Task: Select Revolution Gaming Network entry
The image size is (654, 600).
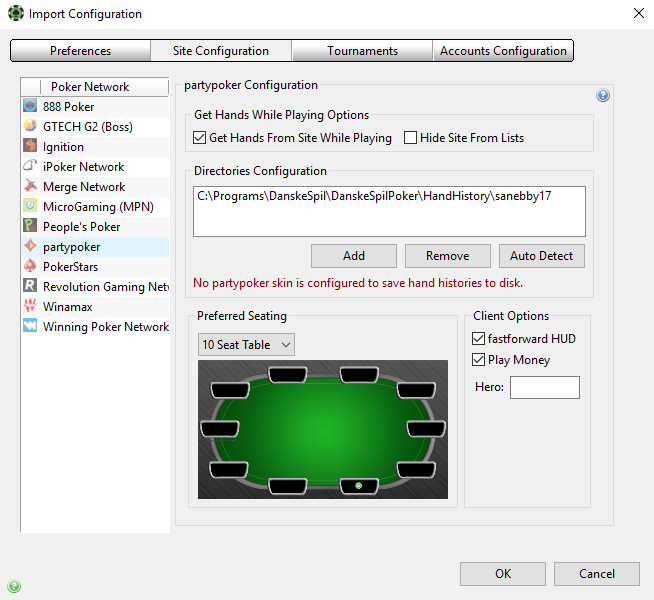Action: [x=95, y=287]
